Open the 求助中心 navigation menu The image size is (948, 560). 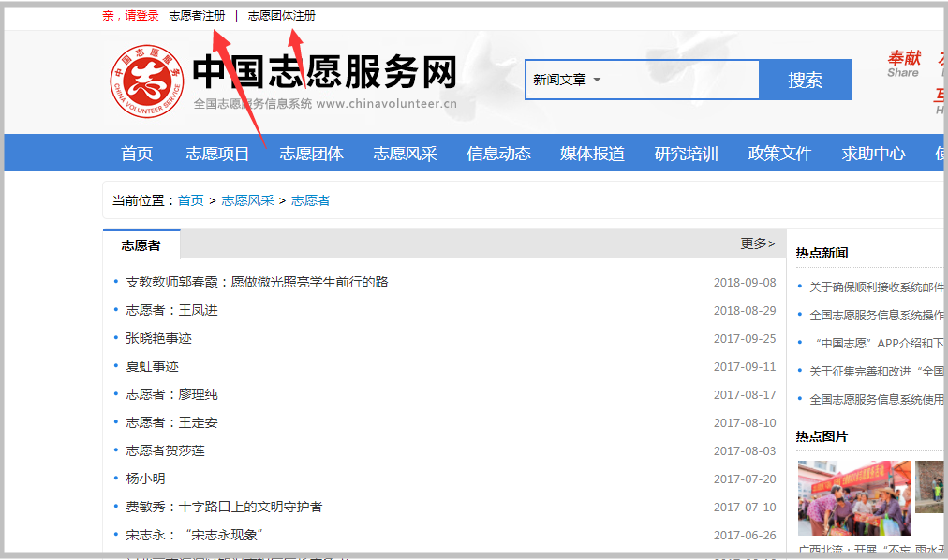click(x=873, y=153)
